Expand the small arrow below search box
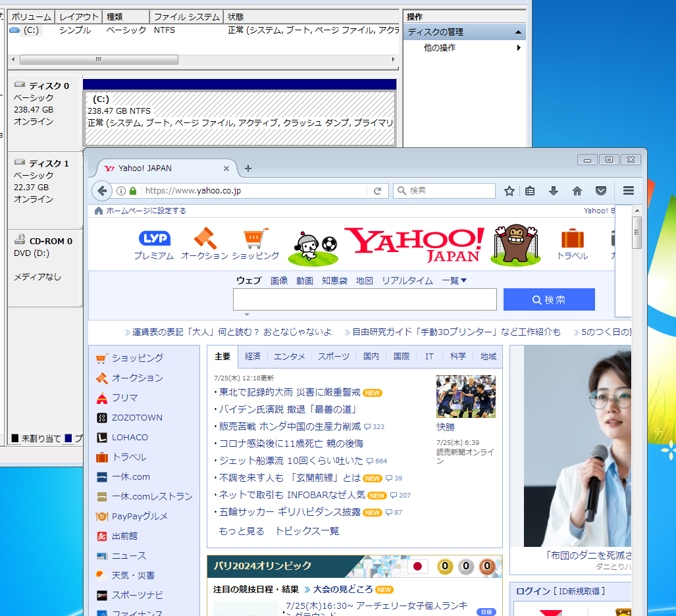Screen dimensions: 676x616 (x=247, y=315)
